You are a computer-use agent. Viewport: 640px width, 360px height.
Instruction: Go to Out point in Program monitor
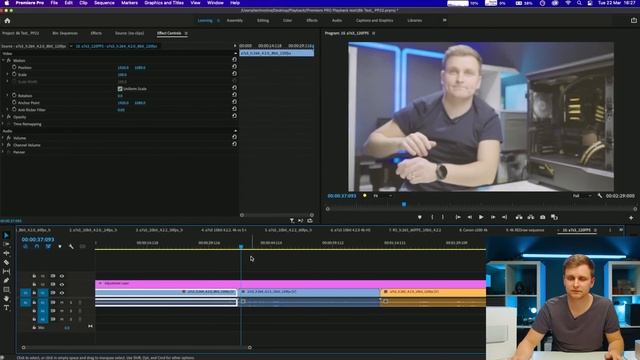[x=504, y=217]
